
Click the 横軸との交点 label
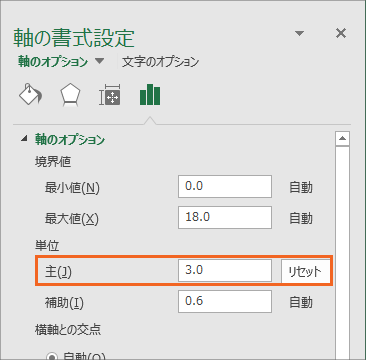68,330
